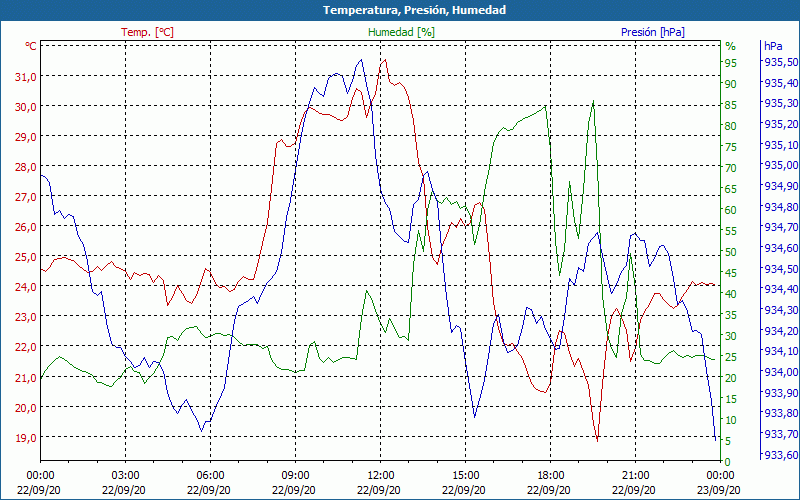Click the red temperature peak near 12:00
The image size is (800, 500).
click(x=384, y=59)
